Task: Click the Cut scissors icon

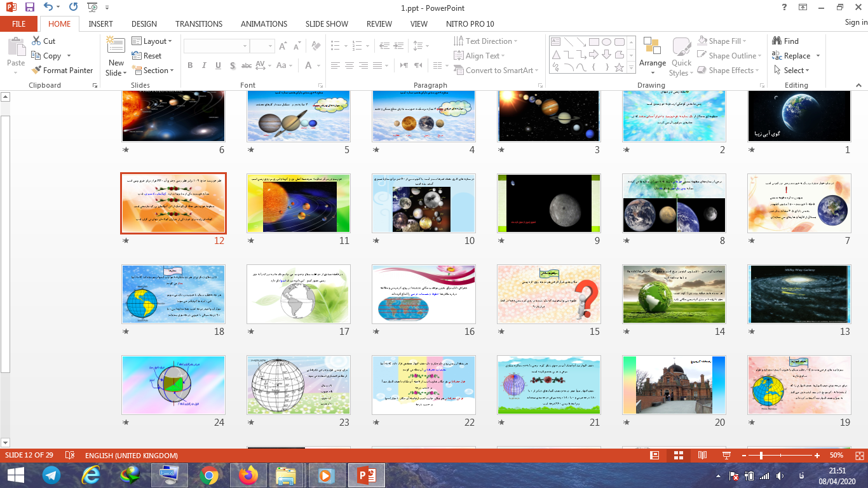Action: 37,41
